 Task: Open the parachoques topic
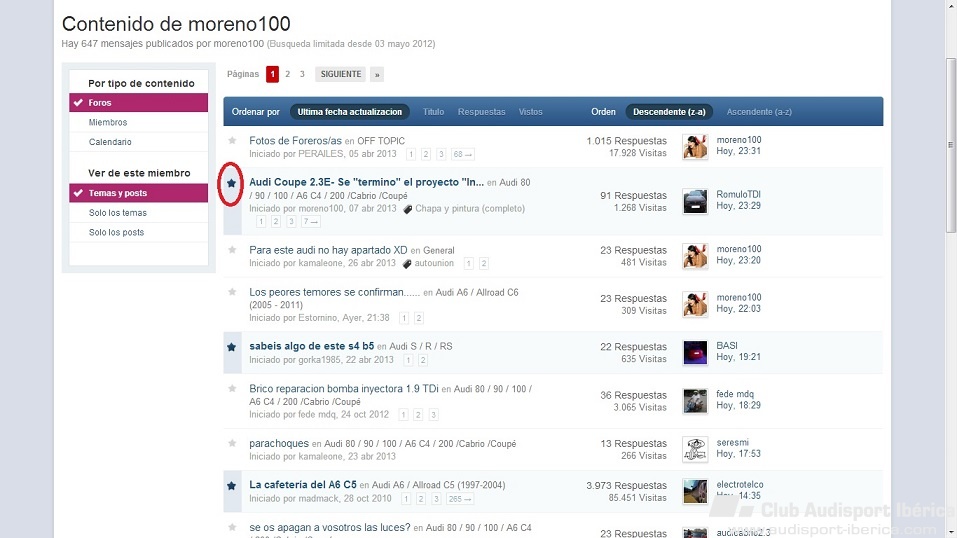click(279, 443)
